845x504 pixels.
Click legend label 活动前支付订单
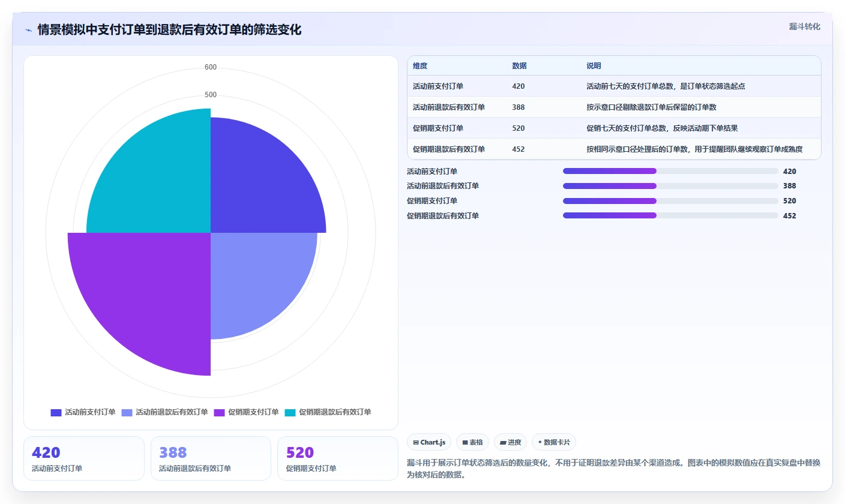[90, 412]
